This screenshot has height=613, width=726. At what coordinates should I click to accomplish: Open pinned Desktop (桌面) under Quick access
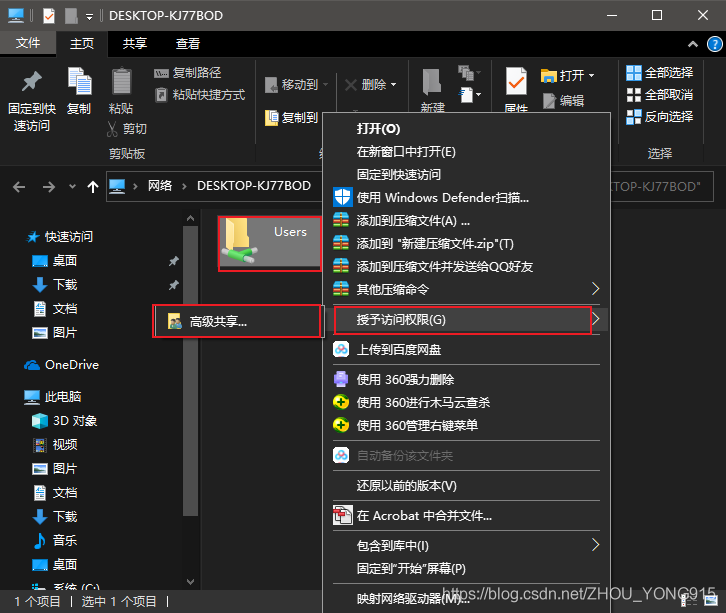pos(55,261)
